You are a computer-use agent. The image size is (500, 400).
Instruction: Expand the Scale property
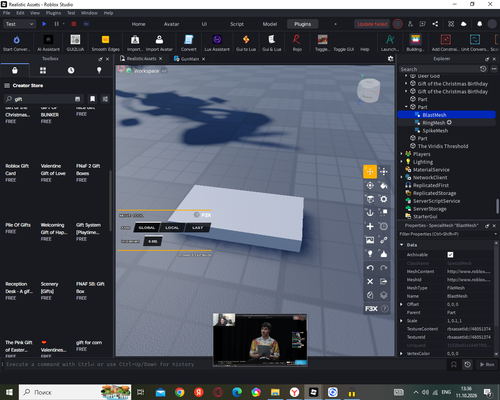click(401, 321)
